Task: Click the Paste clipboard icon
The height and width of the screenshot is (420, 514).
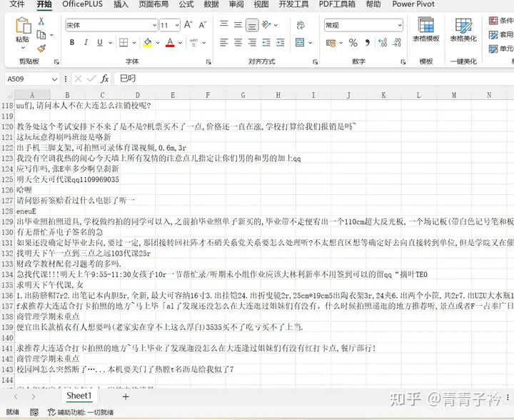Action: 23,26
